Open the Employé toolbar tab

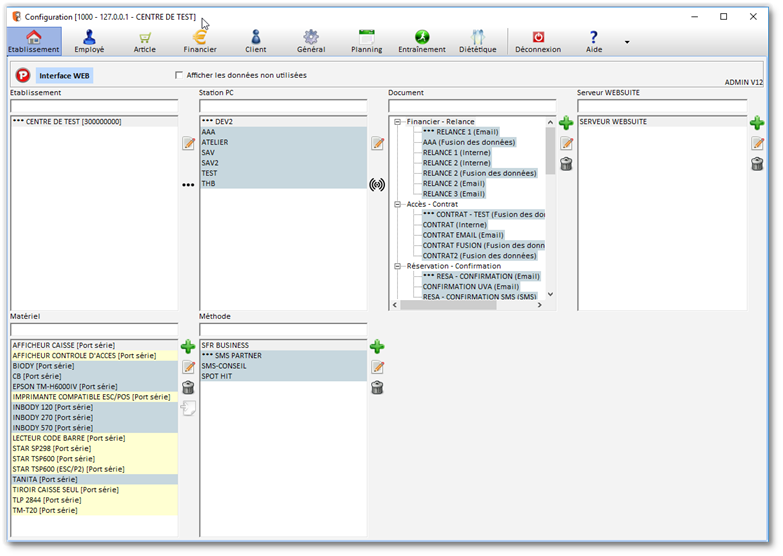(x=89, y=41)
